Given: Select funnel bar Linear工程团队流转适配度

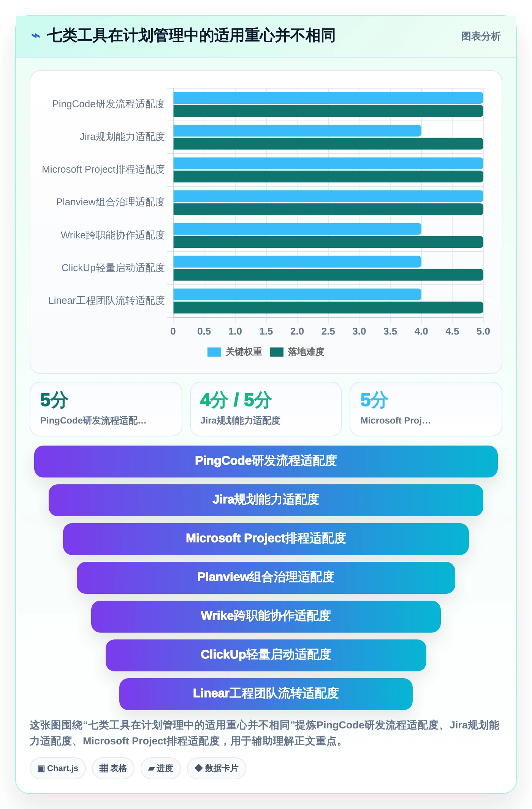Looking at the screenshot, I should pos(266,694).
